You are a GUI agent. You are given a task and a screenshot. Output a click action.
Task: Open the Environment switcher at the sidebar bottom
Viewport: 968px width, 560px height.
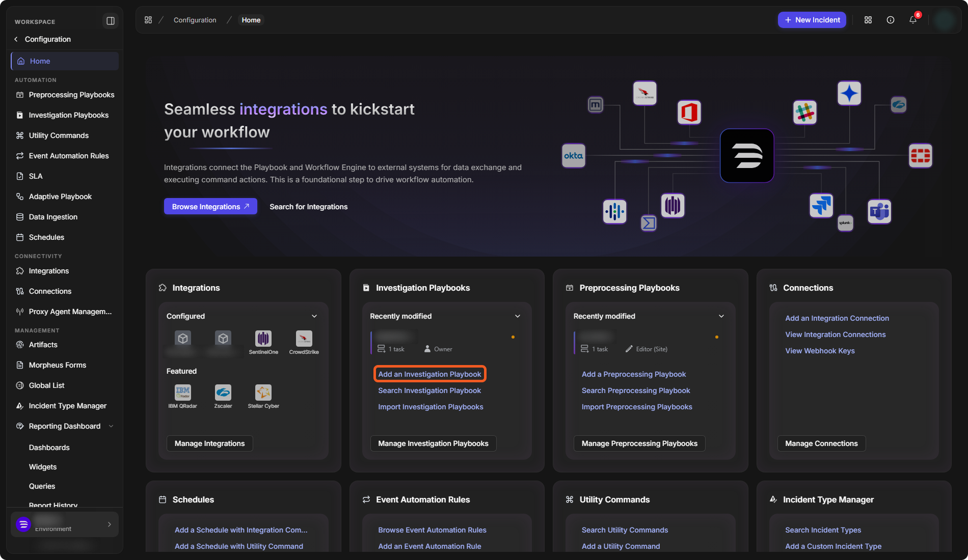[65, 524]
